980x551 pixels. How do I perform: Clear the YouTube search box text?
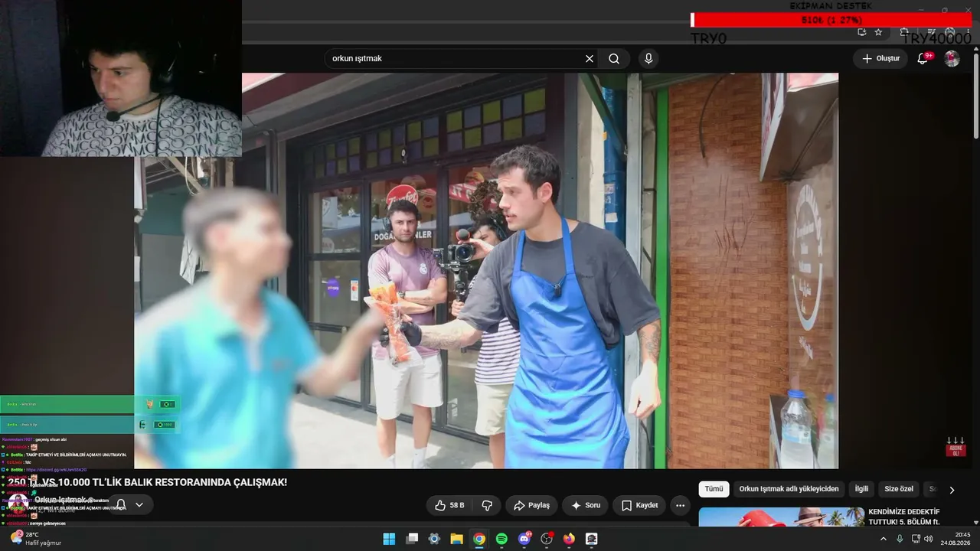click(x=590, y=59)
